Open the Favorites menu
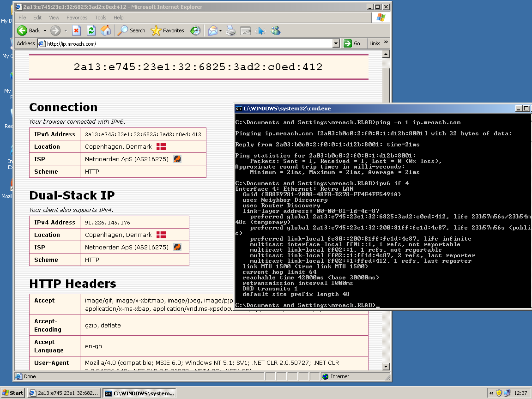Image resolution: width=532 pixels, height=399 pixels. [x=77, y=18]
